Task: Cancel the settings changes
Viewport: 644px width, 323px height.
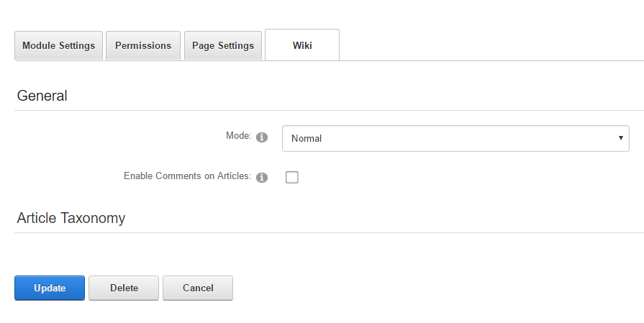Action: [198, 288]
